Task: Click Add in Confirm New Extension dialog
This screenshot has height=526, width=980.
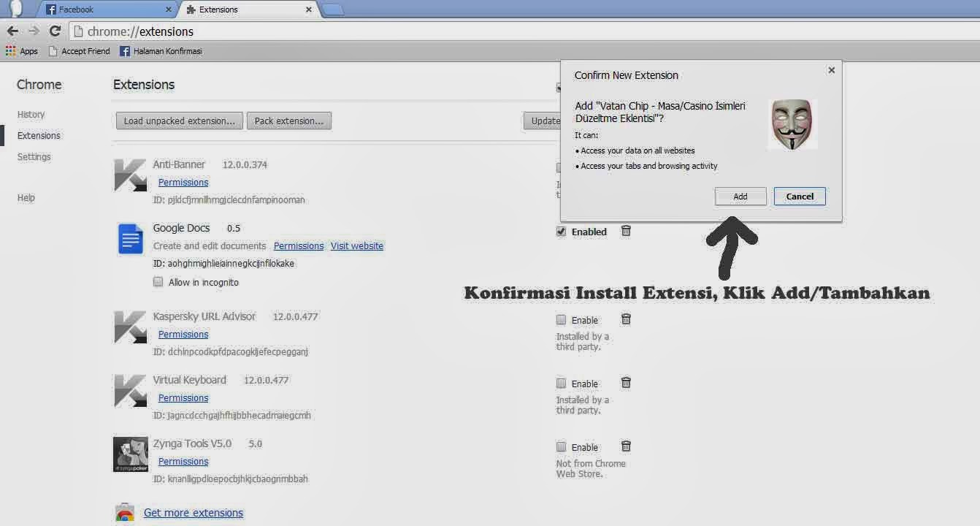Action: [x=740, y=197]
